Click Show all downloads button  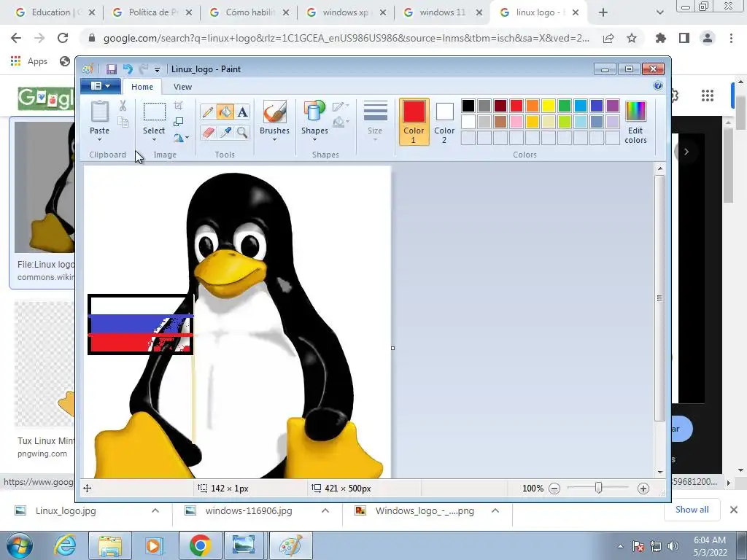[x=692, y=510]
